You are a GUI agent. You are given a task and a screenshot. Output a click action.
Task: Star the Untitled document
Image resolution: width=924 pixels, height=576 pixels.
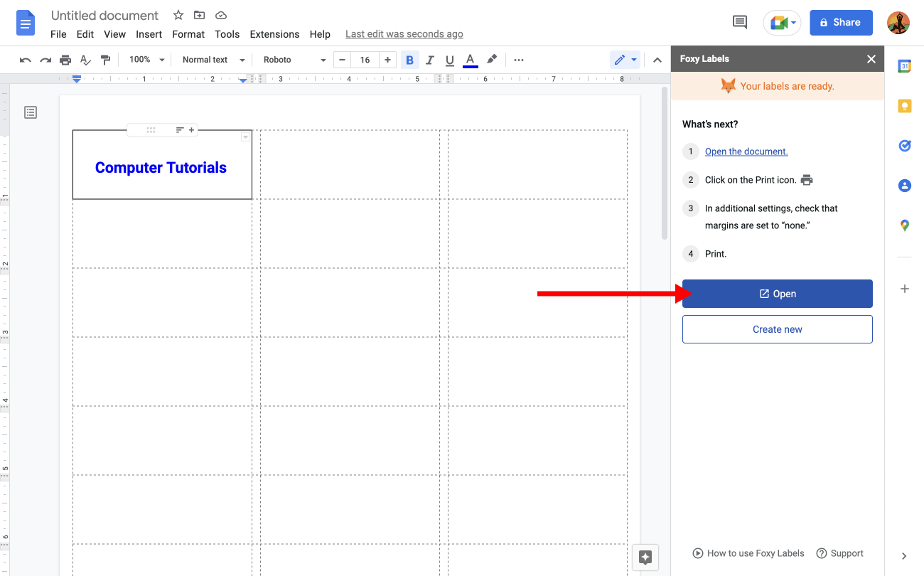(x=177, y=15)
